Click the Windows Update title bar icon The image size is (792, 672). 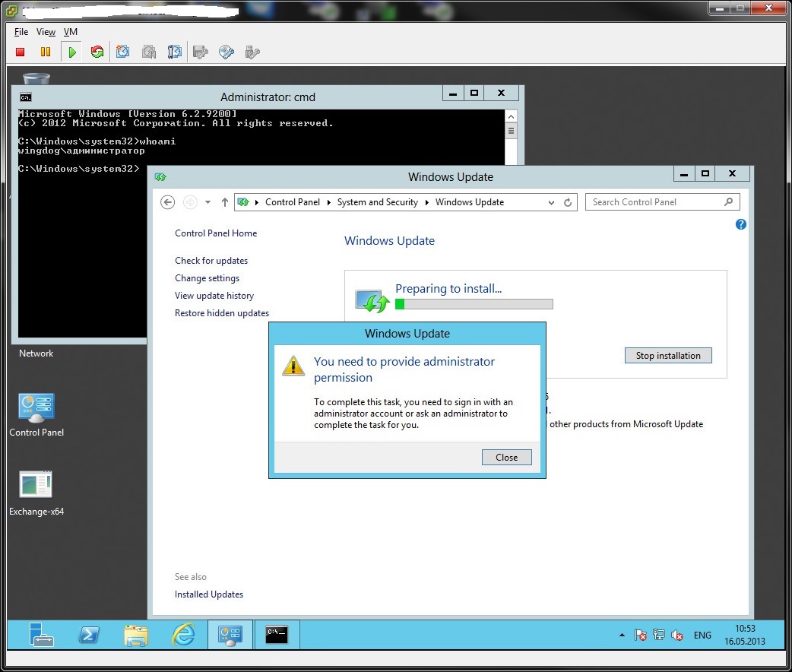click(160, 177)
